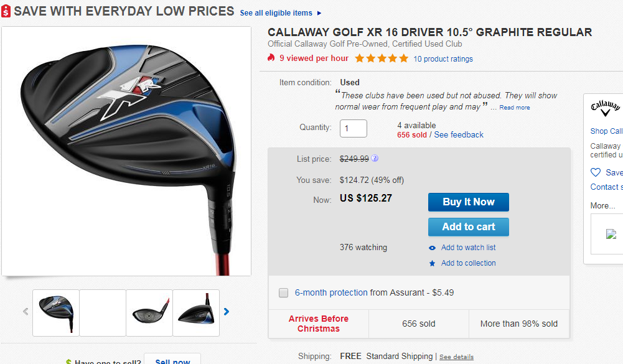Screen dimensions: 623x364
Task: Click the eye icon beside Add to watch list
Action: tap(433, 248)
